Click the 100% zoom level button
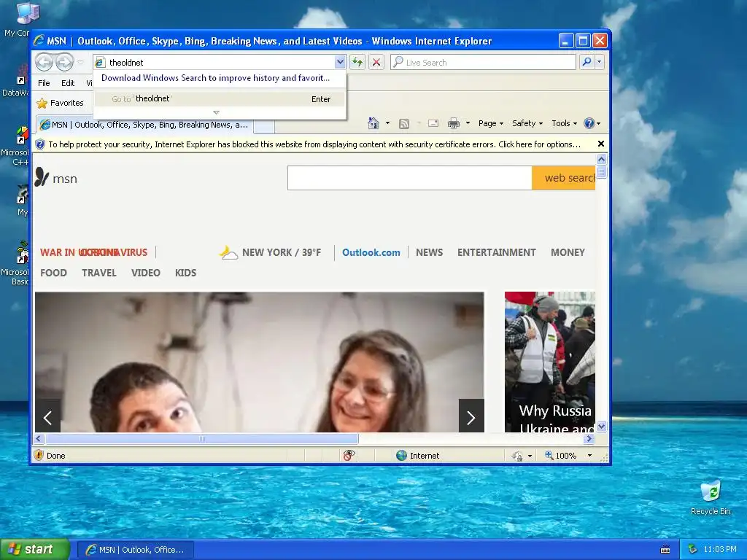The height and width of the screenshot is (560, 747). (x=561, y=456)
